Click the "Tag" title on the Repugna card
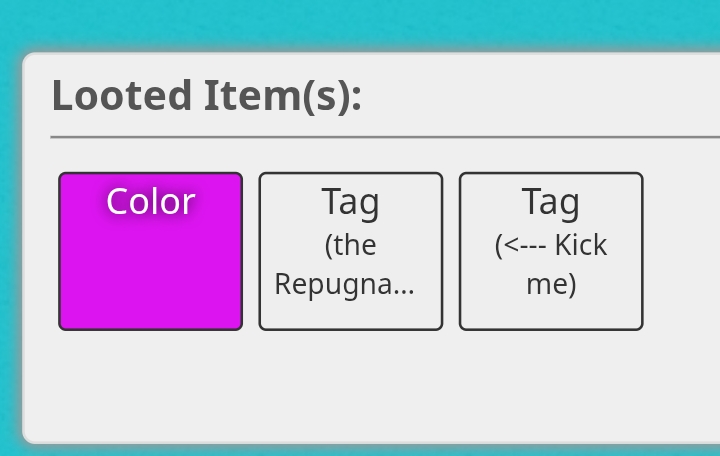The height and width of the screenshot is (456, 720). coord(351,202)
